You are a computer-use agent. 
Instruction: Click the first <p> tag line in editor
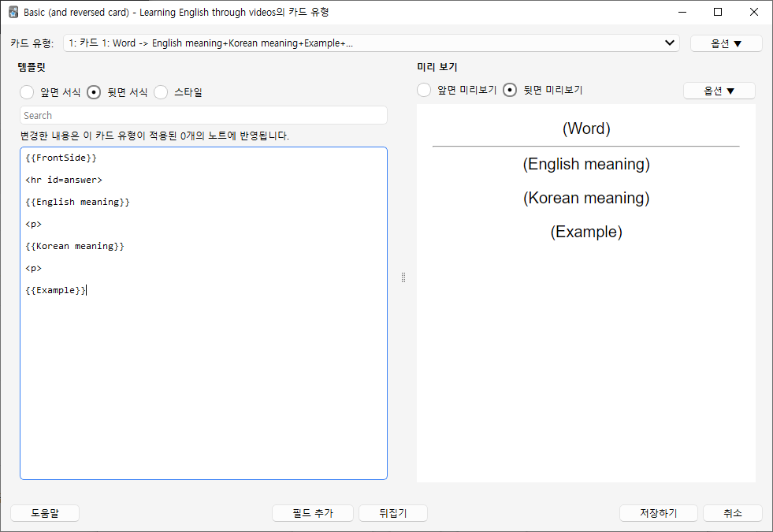click(34, 225)
